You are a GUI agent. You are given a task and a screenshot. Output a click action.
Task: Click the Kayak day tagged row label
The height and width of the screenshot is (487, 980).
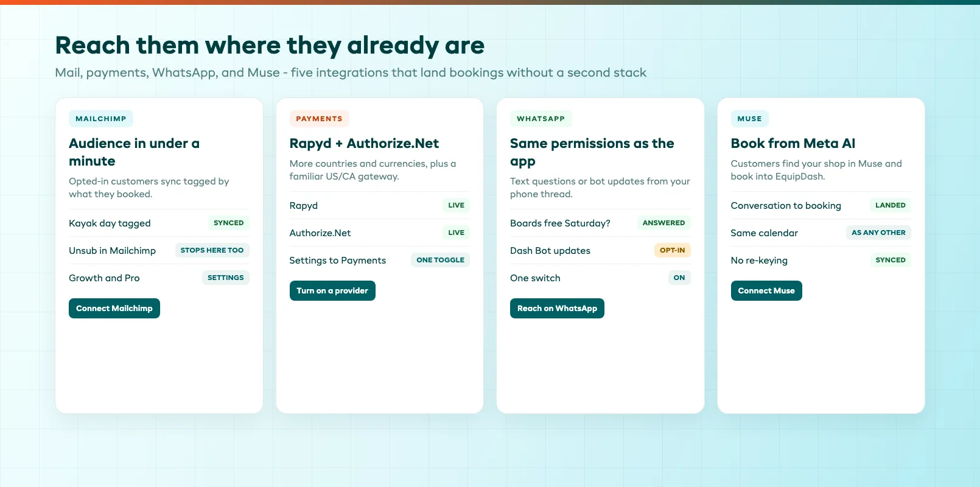pyautogui.click(x=110, y=223)
